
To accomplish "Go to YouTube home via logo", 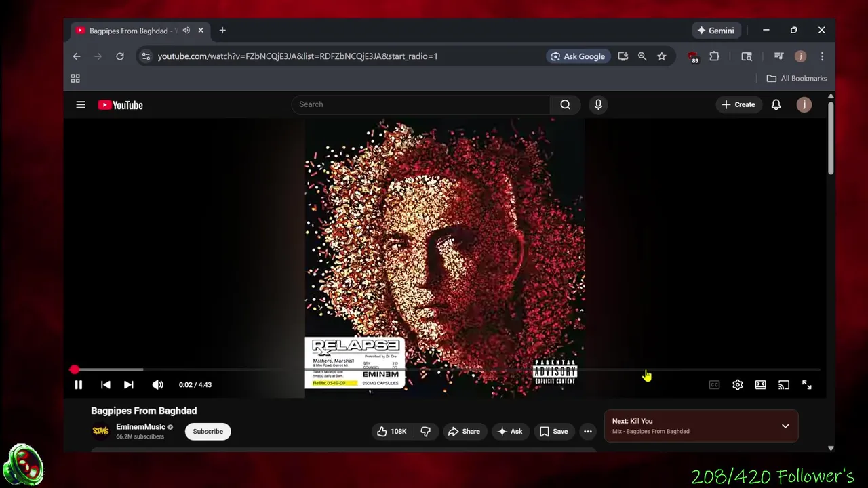I will click(120, 105).
